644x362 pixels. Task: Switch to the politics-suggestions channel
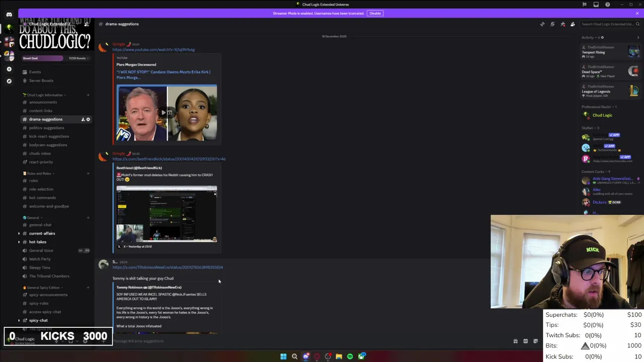(55, 128)
